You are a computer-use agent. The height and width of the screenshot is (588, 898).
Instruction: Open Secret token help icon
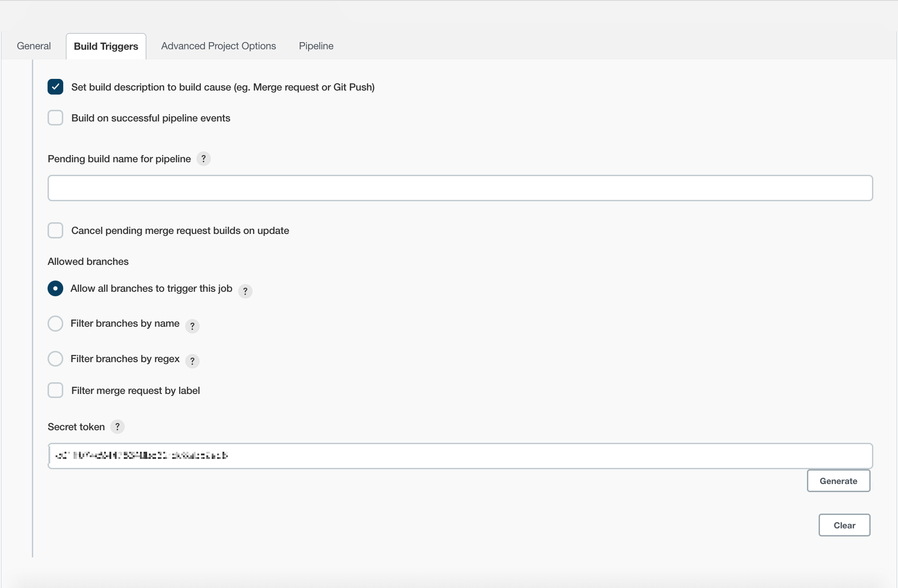[117, 427]
